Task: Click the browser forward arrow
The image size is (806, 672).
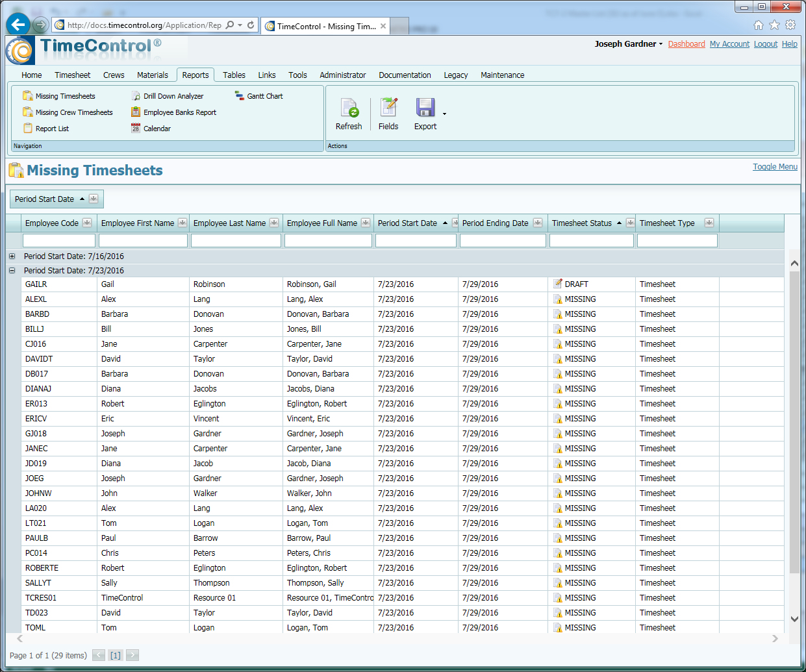Action: coord(40,25)
